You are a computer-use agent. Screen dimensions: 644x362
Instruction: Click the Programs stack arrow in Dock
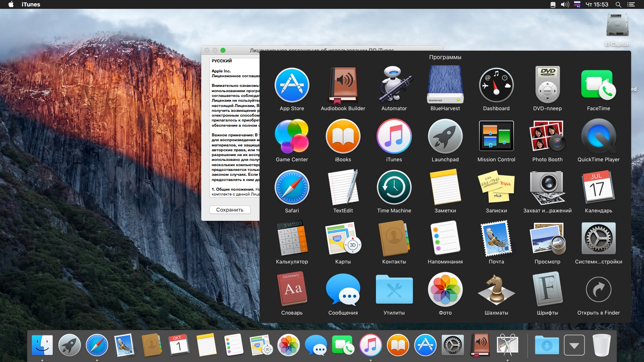click(574, 345)
